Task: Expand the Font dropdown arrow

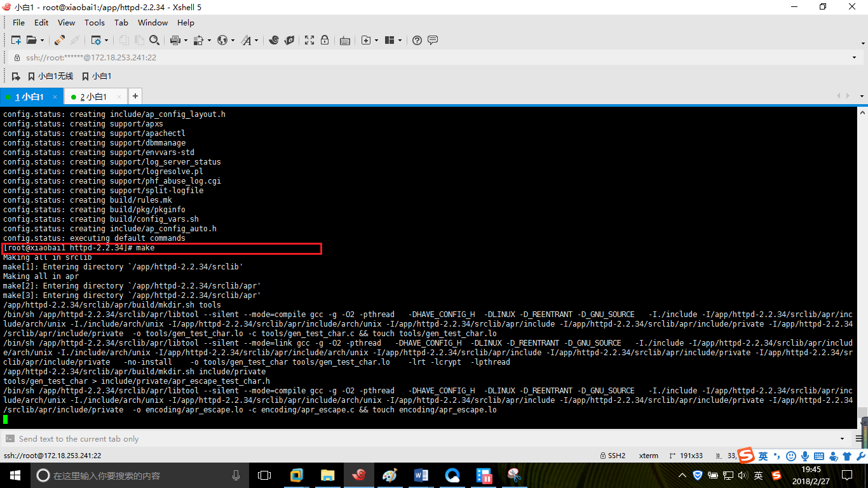Action: (x=257, y=40)
